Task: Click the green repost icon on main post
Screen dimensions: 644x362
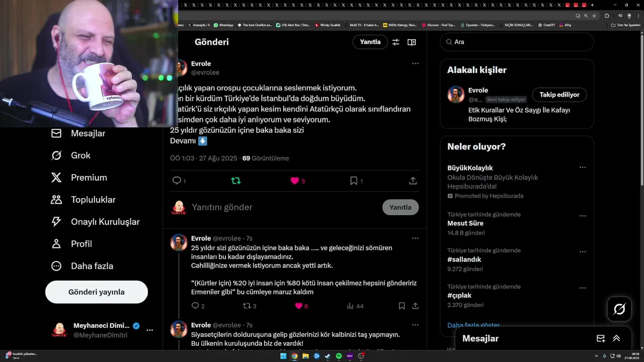Action: tap(235, 180)
